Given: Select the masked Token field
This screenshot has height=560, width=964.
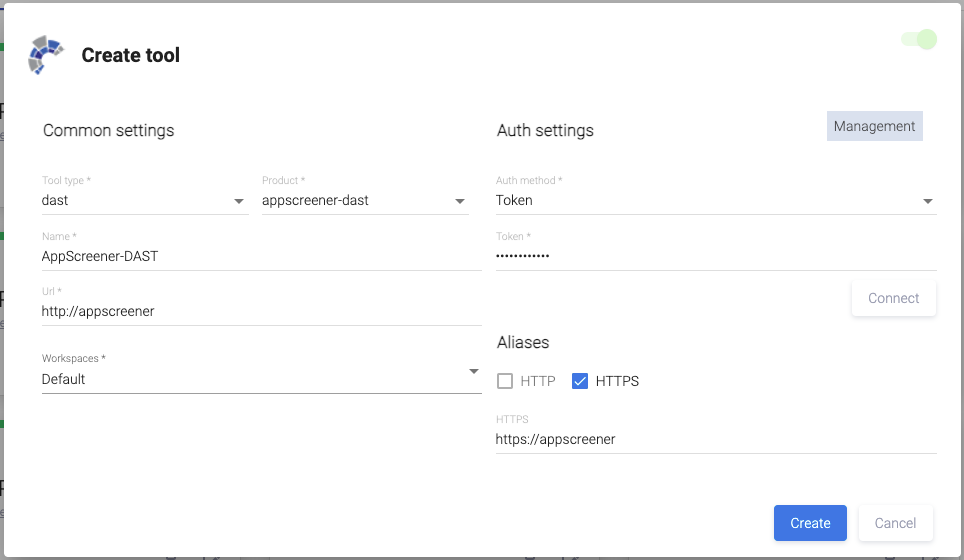Looking at the screenshot, I should point(715,256).
